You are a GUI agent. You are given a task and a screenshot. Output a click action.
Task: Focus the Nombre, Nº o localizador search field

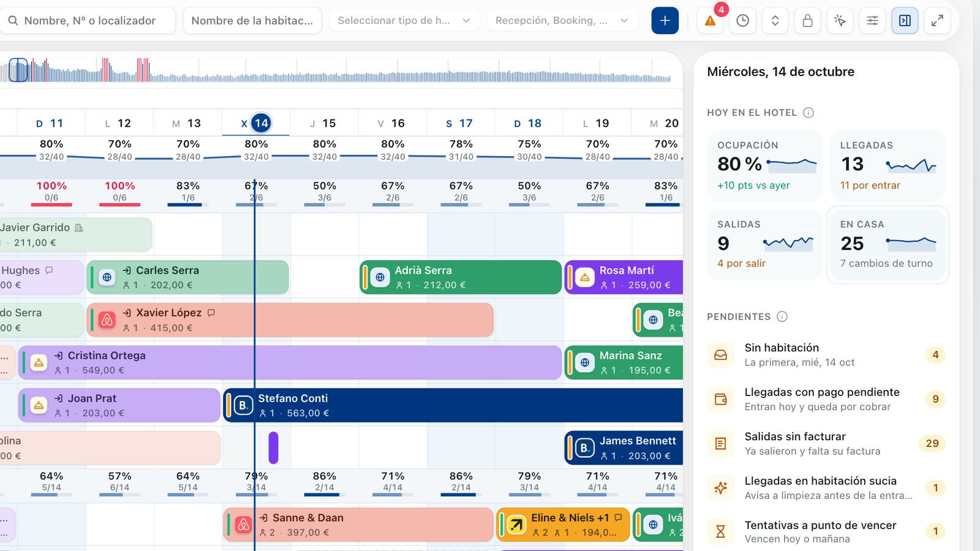click(x=88, y=21)
